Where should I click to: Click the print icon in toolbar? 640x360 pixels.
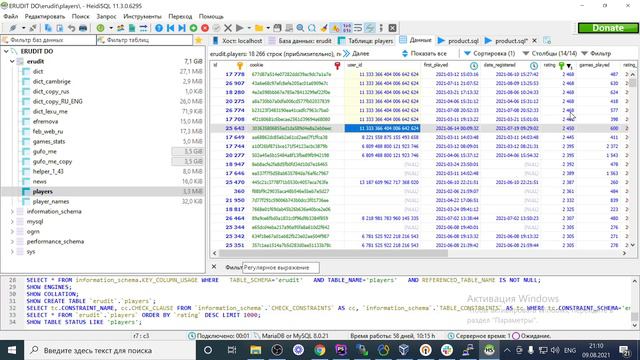83,28
